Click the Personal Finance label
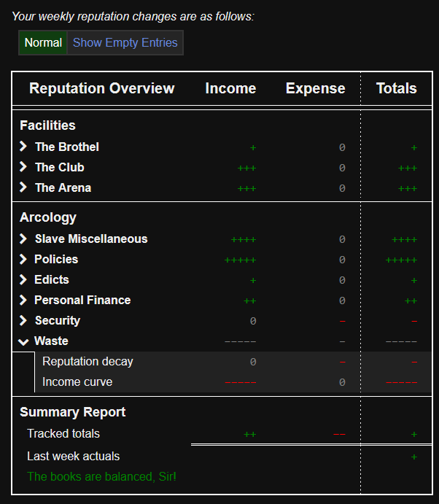The height and width of the screenshot is (504, 439). [x=82, y=301]
